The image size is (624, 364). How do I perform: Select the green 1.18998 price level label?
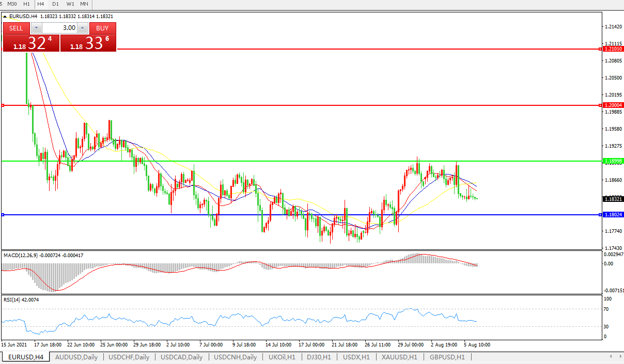613,161
